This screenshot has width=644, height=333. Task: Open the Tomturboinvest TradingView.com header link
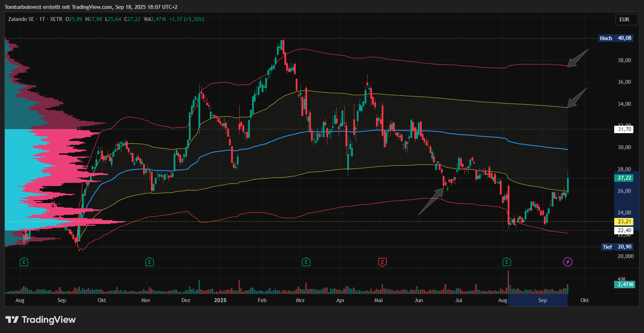91,7
